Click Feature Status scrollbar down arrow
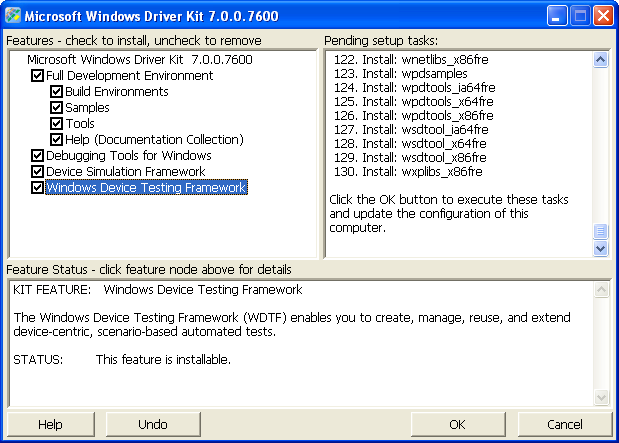619x443 pixels. (601, 397)
